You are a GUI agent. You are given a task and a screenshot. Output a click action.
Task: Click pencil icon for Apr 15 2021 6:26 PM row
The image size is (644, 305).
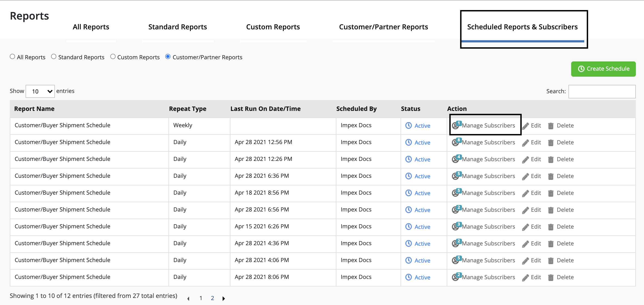click(x=526, y=227)
